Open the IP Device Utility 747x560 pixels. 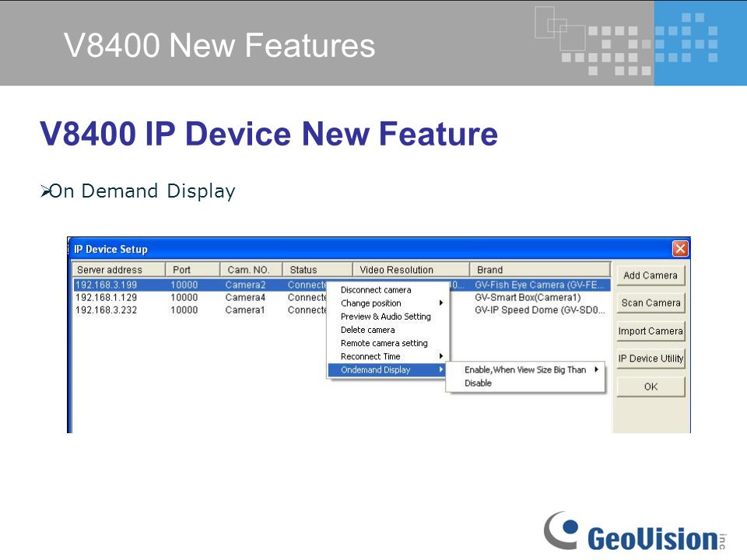pyautogui.click(x=651, y=359)
